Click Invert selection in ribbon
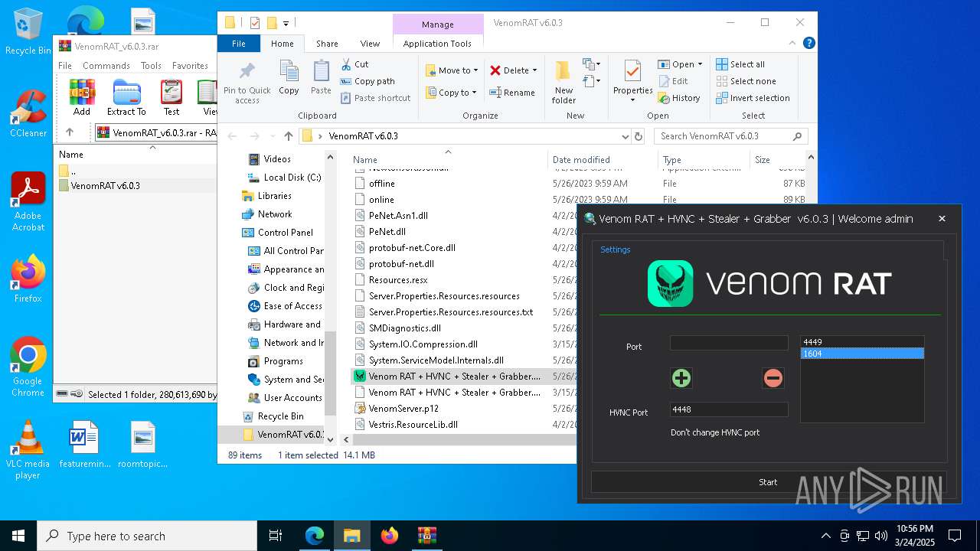The image size is (980, 551). pos(753,98)
